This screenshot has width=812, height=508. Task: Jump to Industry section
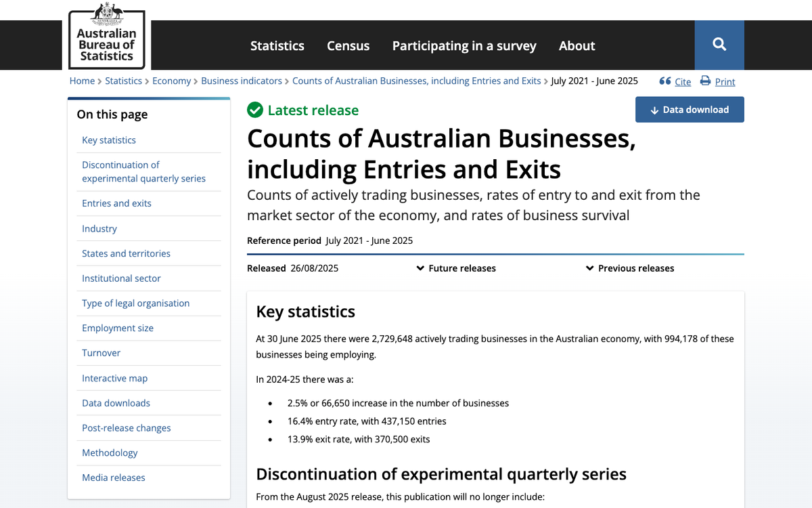point(99,228)
